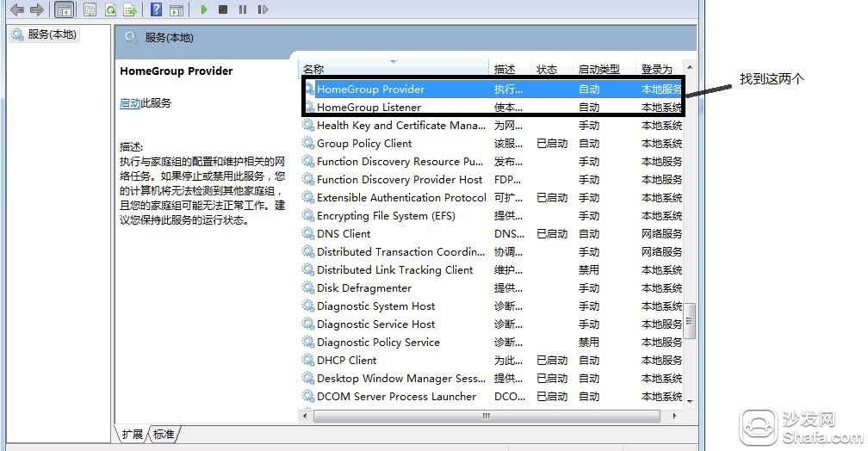This screenshot has width=868, height=451.
Task: Start the service with the green play icon
Action: [204, 9]
